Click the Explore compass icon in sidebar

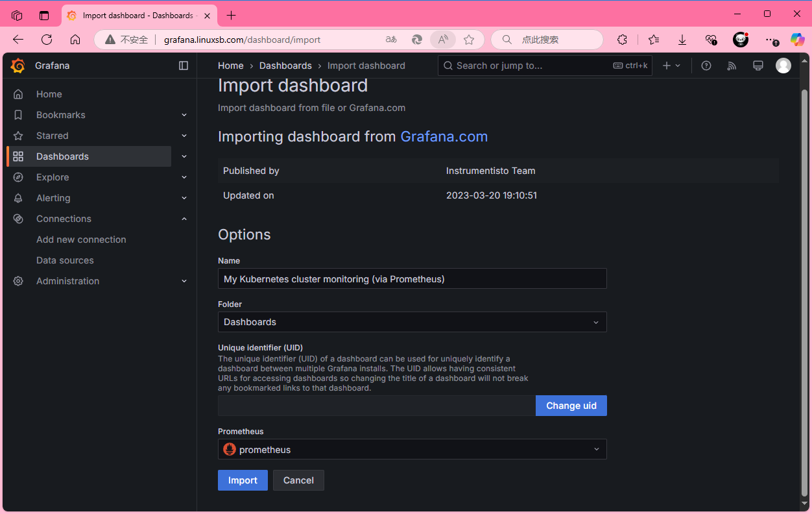(18, 177)
